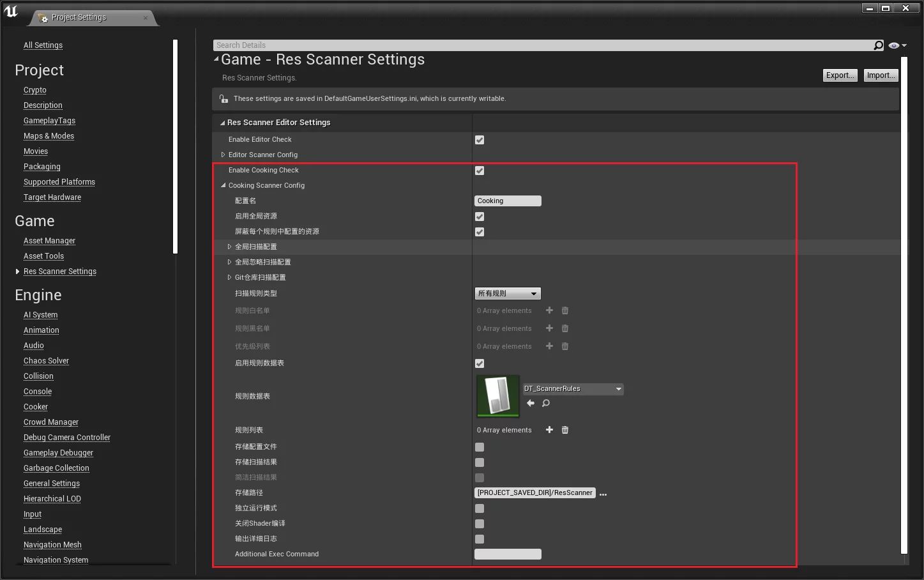Click the use-selected-asset arrow under DT_ScannerRules

(x=531, y=403)
